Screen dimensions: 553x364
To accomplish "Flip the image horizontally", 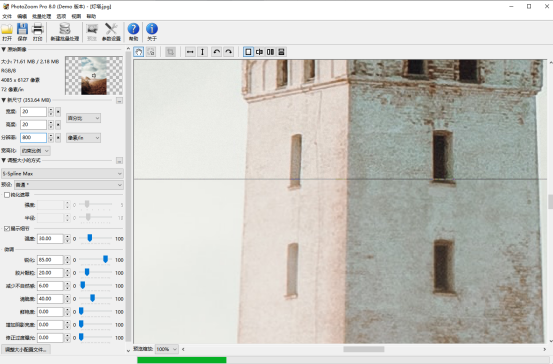I will (190, 52).
